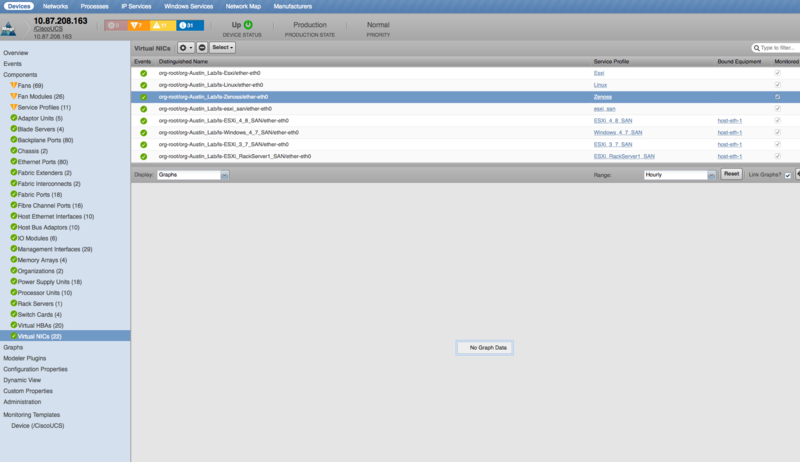Viewport: 800px width, 462px height.
Task: Click warning icon next to Fan Modules (26)
Action: 14,96
